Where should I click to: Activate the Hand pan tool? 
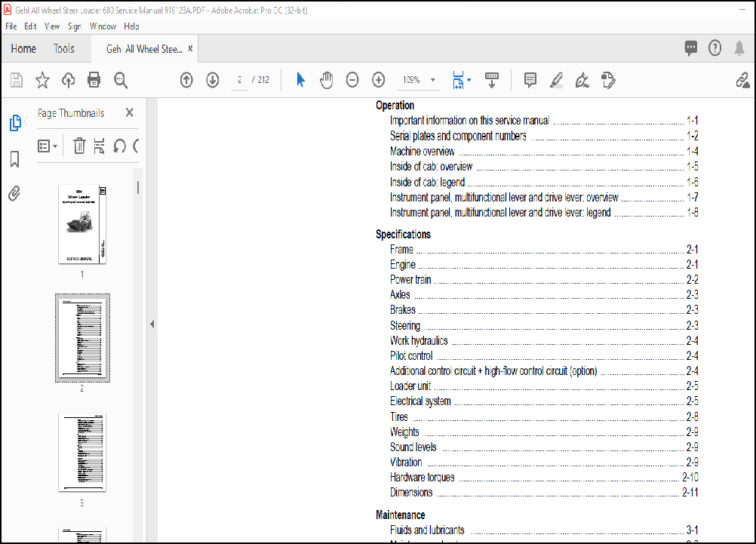[x=327, y=80]
